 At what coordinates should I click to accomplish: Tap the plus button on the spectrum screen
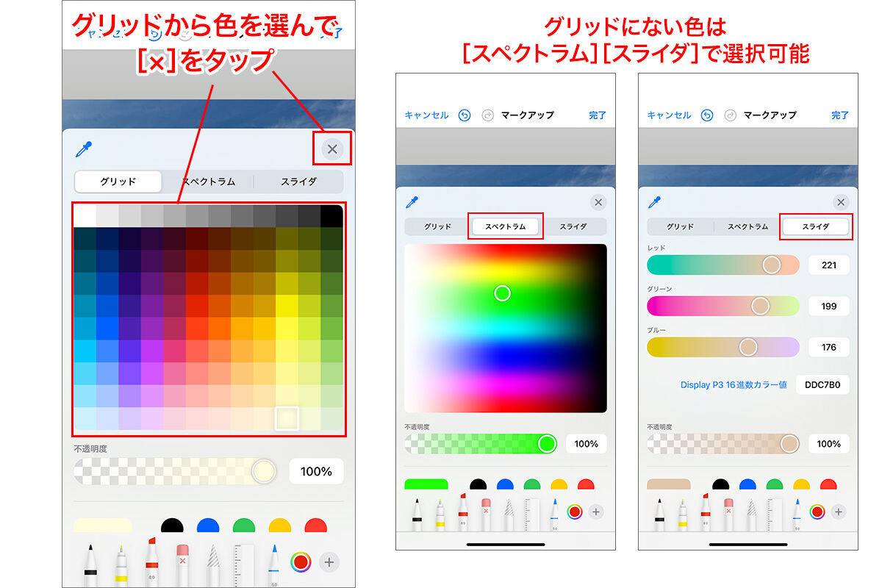[596, 512]
